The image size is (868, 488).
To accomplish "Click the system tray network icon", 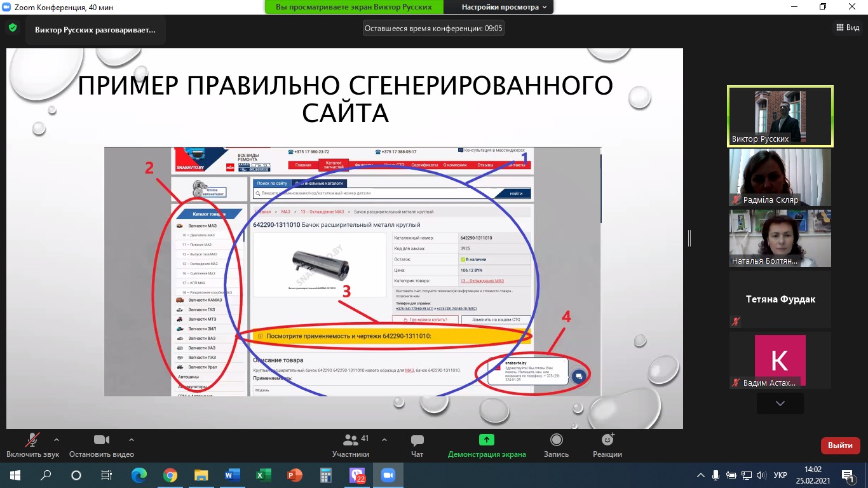I will pyautogui.click(x=746, y=475).
